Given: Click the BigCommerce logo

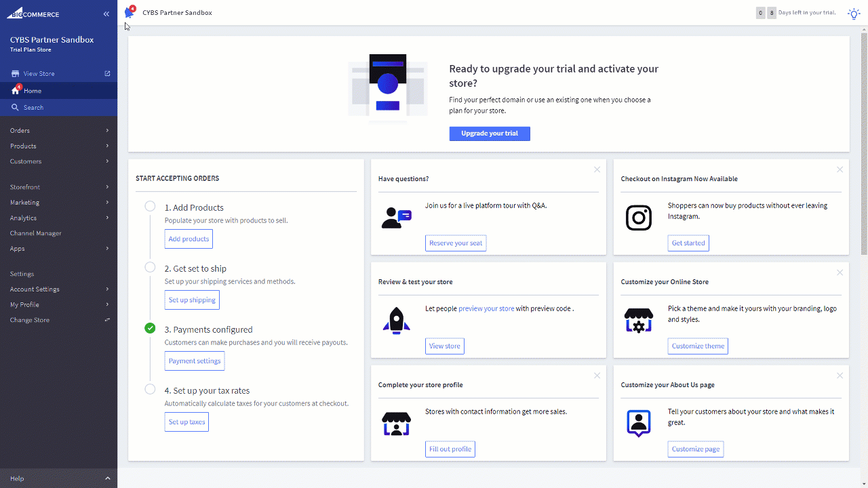Looking at the screenshot, I should click(34, 14).
